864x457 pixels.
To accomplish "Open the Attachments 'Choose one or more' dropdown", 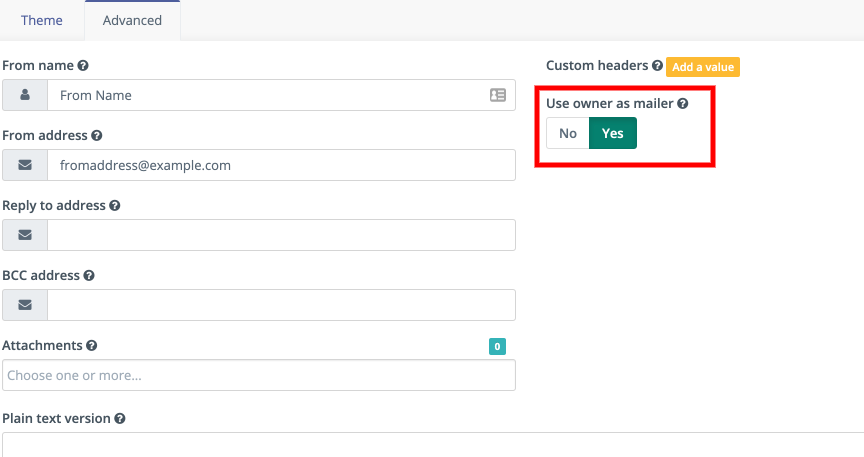I will point(259,376).
